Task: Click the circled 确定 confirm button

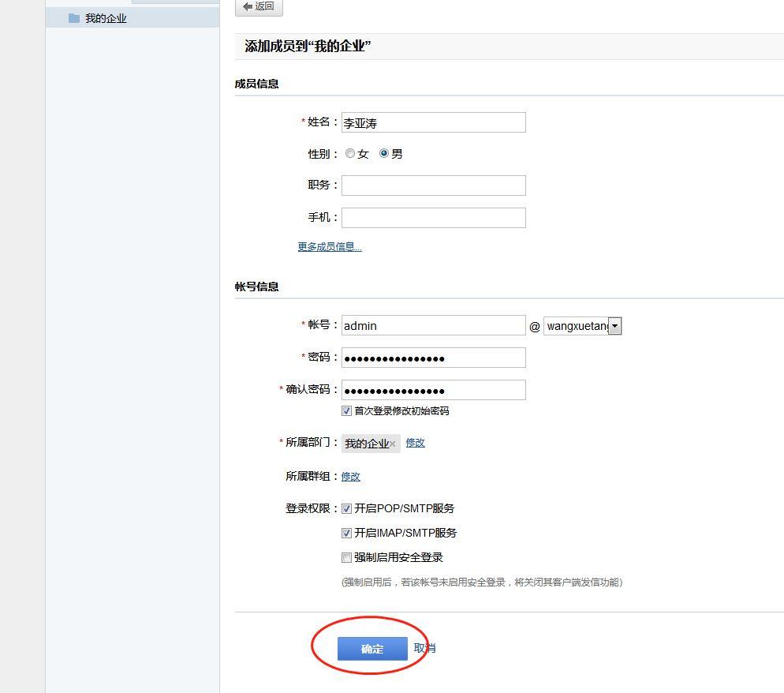Action: point(371,649)
